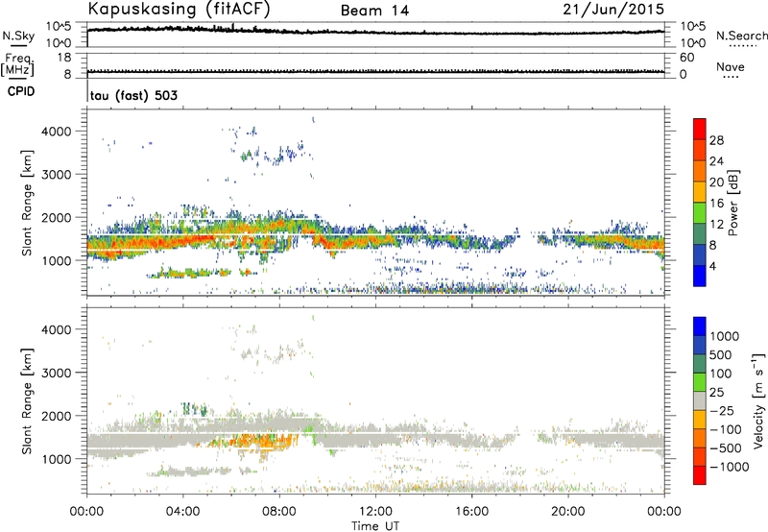The image size is (768, 532).
Task: Pick the light green 12–16 dB power segment
Action: tap(700, 212)
